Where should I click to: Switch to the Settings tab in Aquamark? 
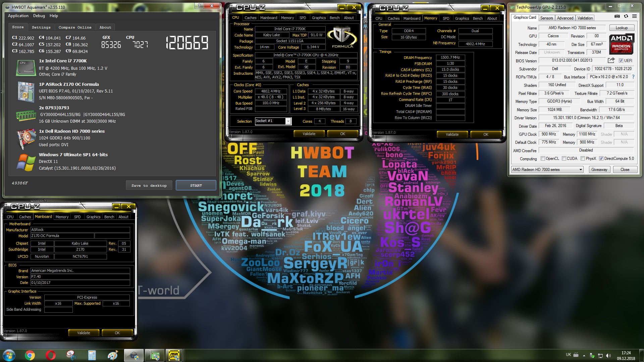pos(41,27)
